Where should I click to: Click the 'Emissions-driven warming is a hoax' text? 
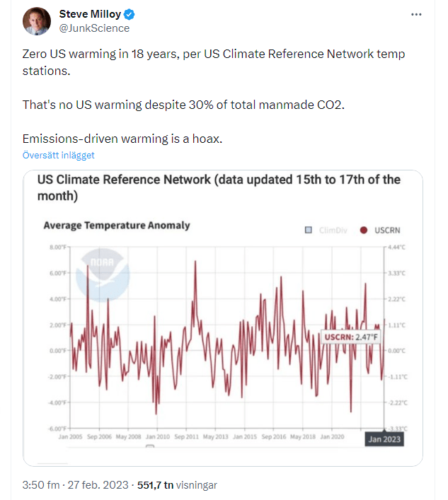pyautogui.click(x=122, y=139)
